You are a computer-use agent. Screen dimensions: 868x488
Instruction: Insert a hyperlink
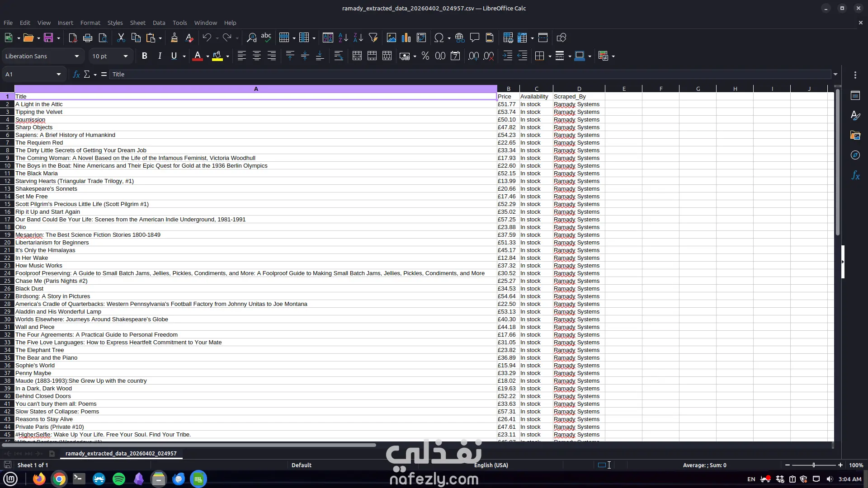460,38
